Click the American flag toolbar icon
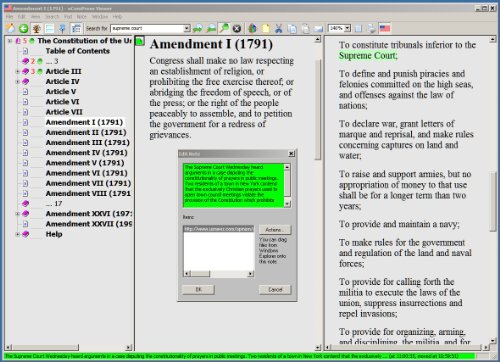This screenshot has width=500, height=362. (x=385, y=28)
